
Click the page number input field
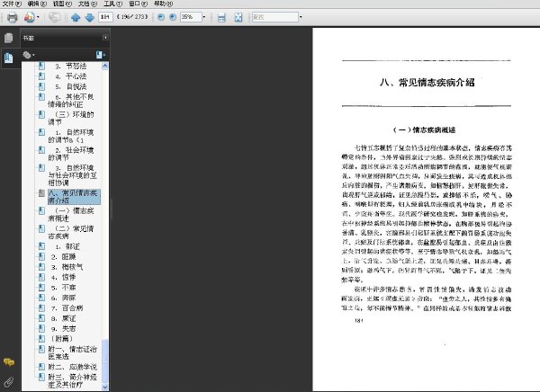coord(105,17)
